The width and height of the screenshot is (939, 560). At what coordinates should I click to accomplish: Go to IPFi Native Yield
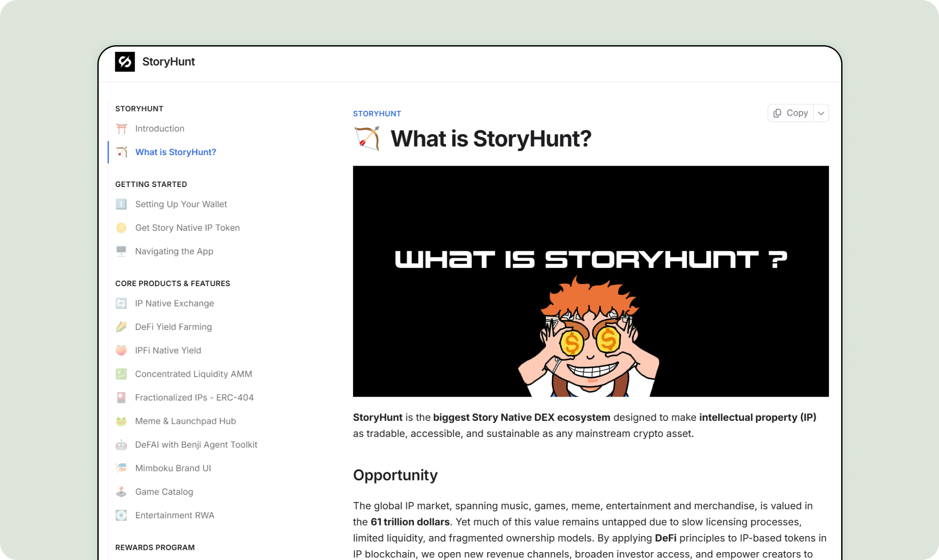click(168, 350)
